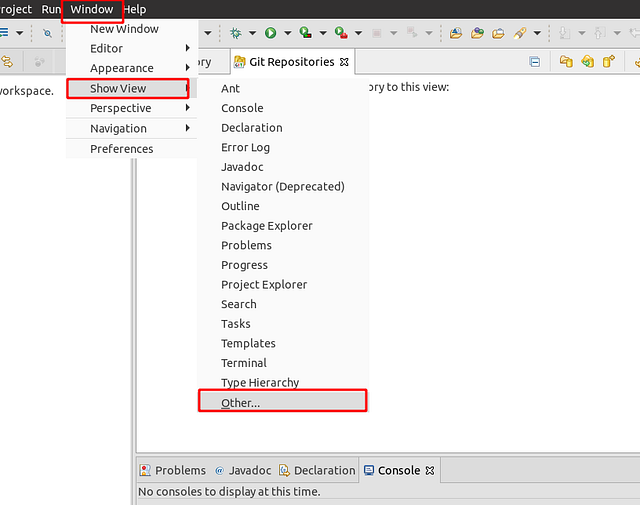Show the Outline view
Image resolution: width=640 pixels, height=505 pixels.
tap(283, 206)
